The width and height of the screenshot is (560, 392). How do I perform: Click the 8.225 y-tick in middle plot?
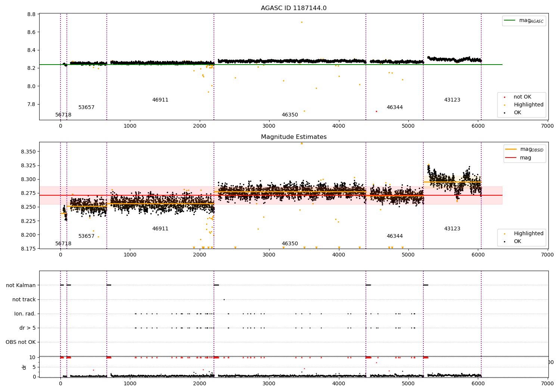[28, 221]
